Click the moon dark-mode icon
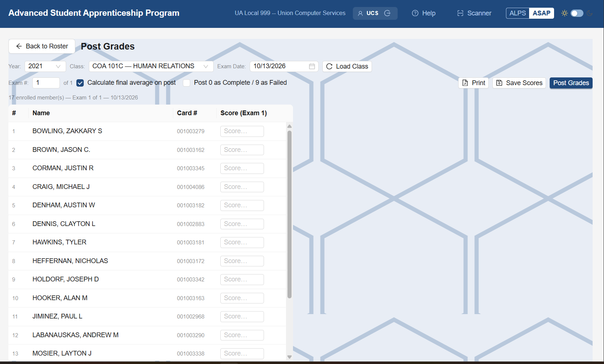The height and width of the screenshot is (364, 604). click(x=589, y=13)
